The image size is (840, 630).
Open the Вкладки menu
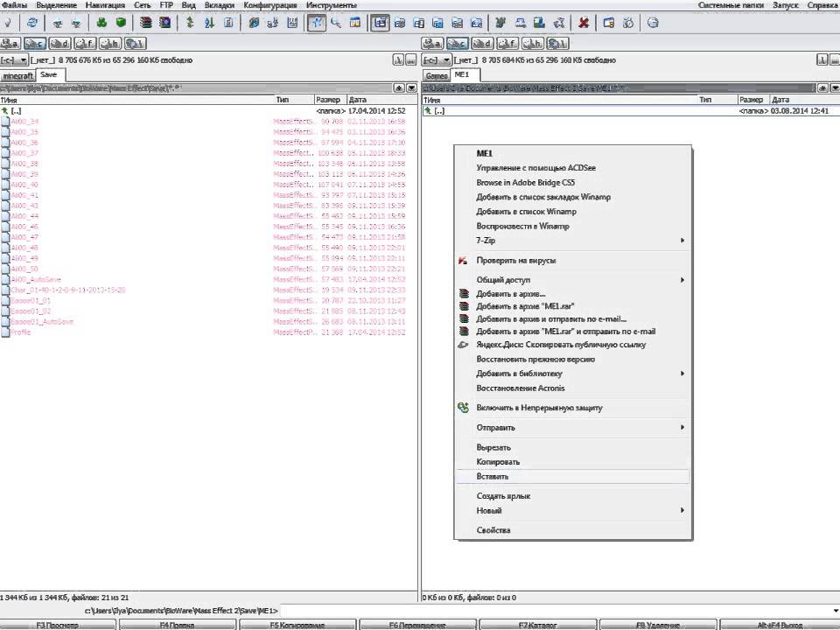[x=219, y=5]
